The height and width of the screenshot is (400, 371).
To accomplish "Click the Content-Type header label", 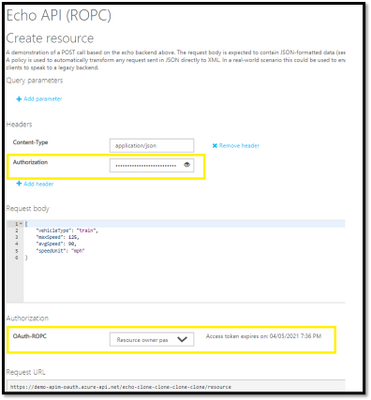I will [30, 142].
